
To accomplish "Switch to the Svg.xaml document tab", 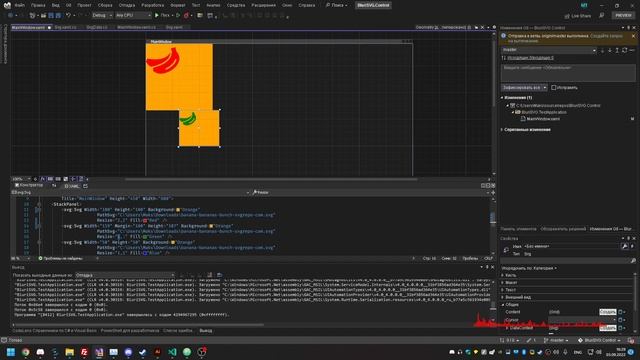I will coord(174,27).
